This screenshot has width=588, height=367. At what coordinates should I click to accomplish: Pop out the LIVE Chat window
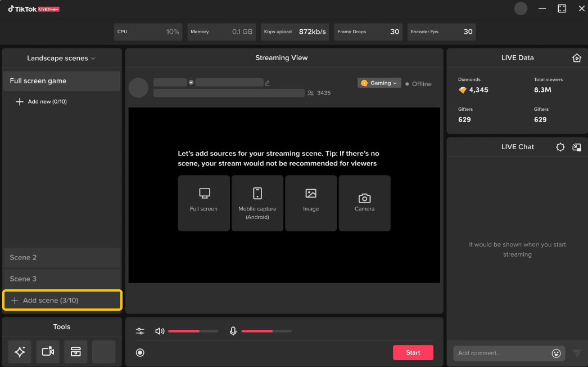click(x=576, y=147)
